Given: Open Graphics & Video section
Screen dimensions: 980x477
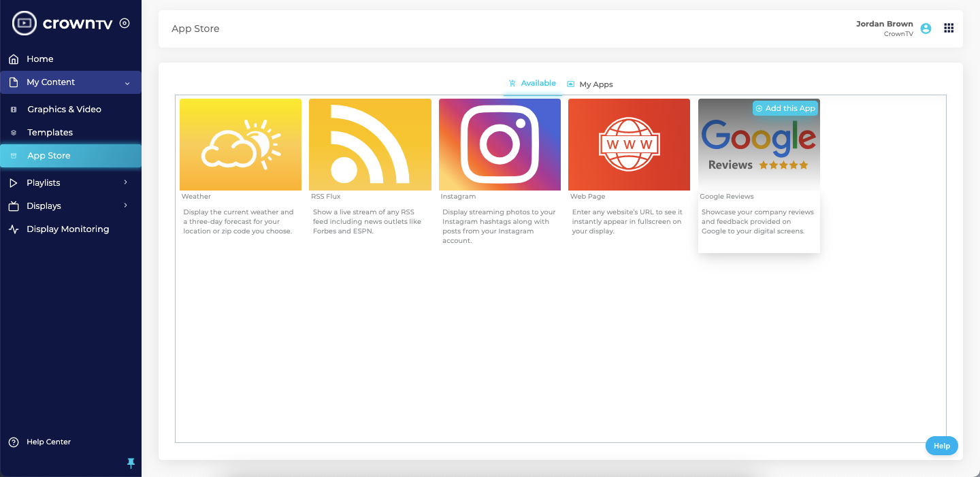Looking at the screenshot, I should [x=71, y=110].
